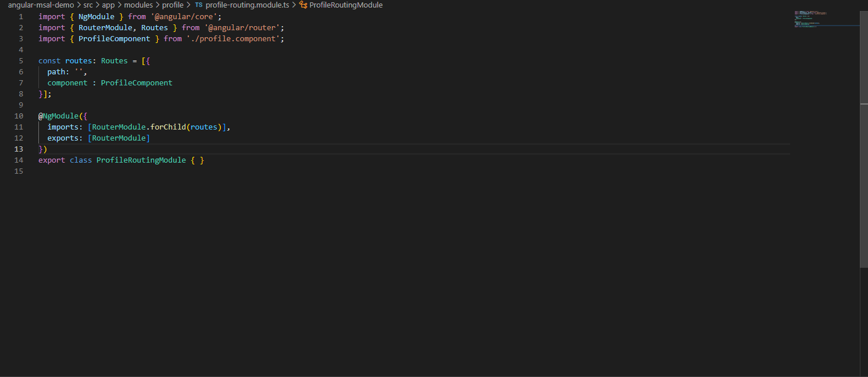868x377 pixels.
Task: Click line number 5 in the gutter
Action: pyautogui.click(x=21, y=61)
